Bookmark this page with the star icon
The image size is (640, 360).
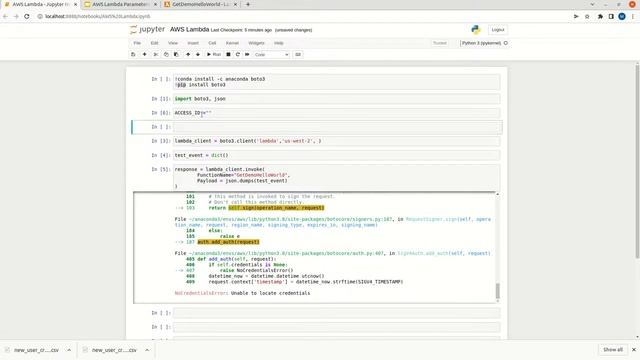tap(587, 16)
